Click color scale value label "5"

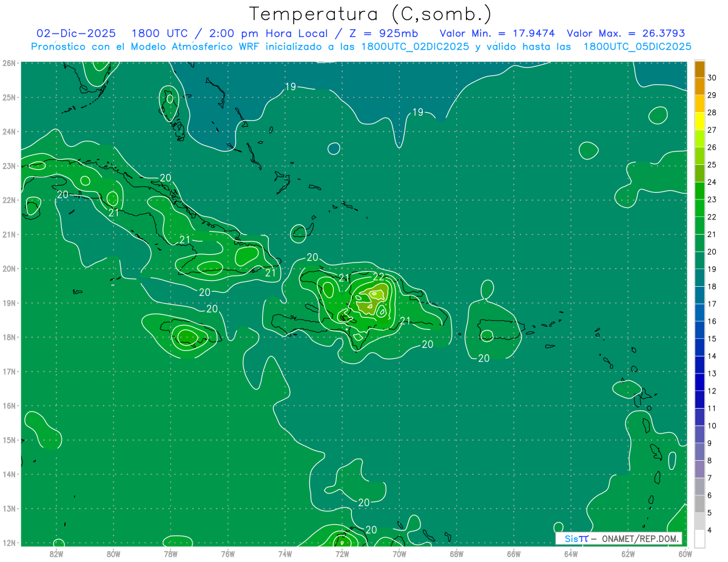coord(710,513)
